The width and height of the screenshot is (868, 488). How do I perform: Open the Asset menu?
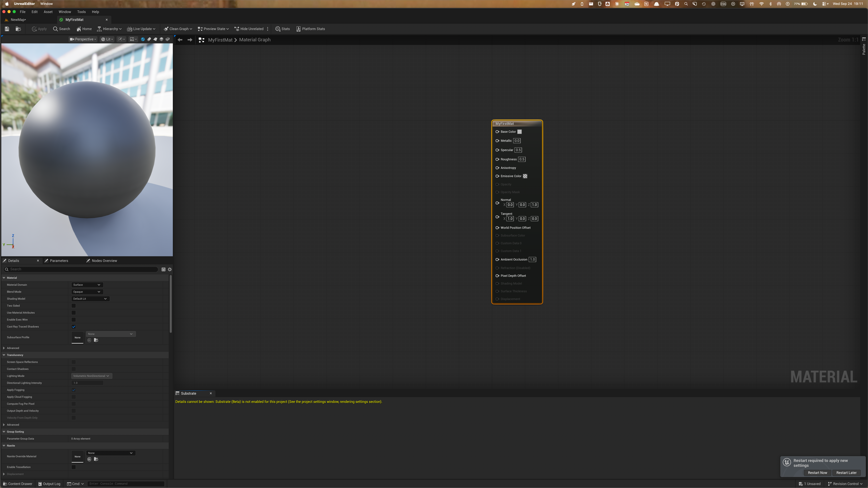tap(48, 12)
